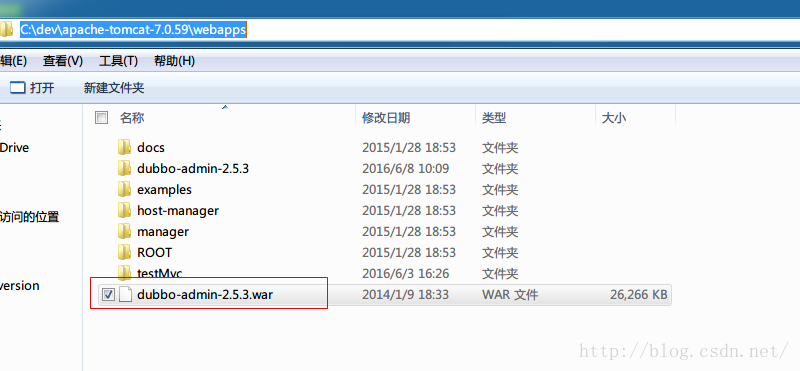Sort by the 类型 column header
Viewport: 800px width, 371px height.
(x=494, y=118)
